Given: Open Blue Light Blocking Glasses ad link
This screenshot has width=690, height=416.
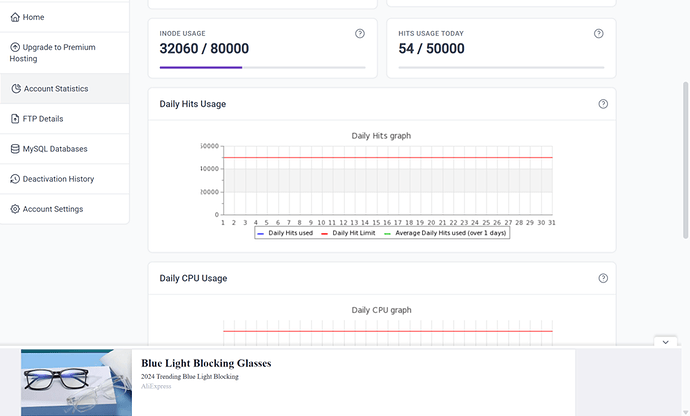Looking at the screenshot, I should (206, 363).
